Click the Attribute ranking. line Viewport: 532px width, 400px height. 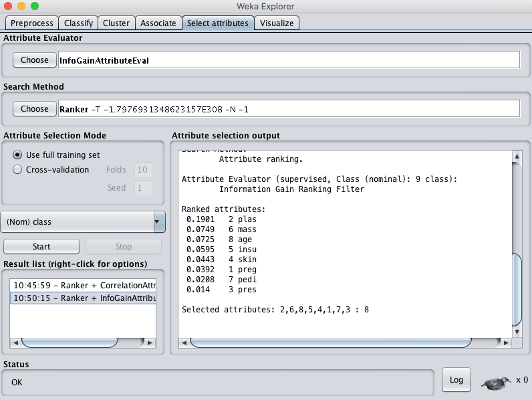(x=261, y=159)
